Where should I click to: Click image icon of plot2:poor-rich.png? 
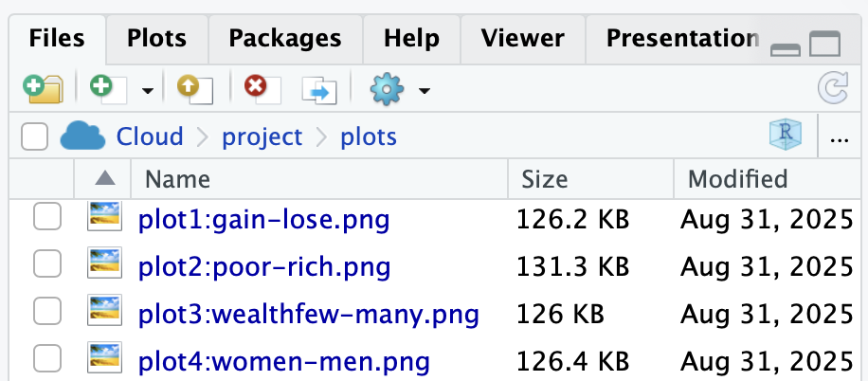point(104,263)
